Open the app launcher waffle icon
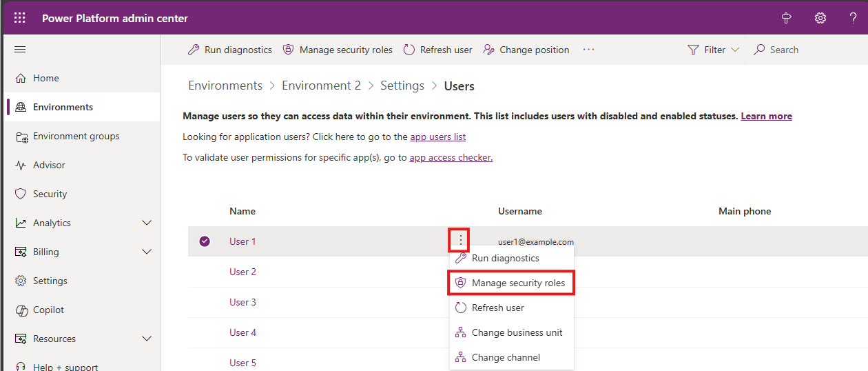 20,18
